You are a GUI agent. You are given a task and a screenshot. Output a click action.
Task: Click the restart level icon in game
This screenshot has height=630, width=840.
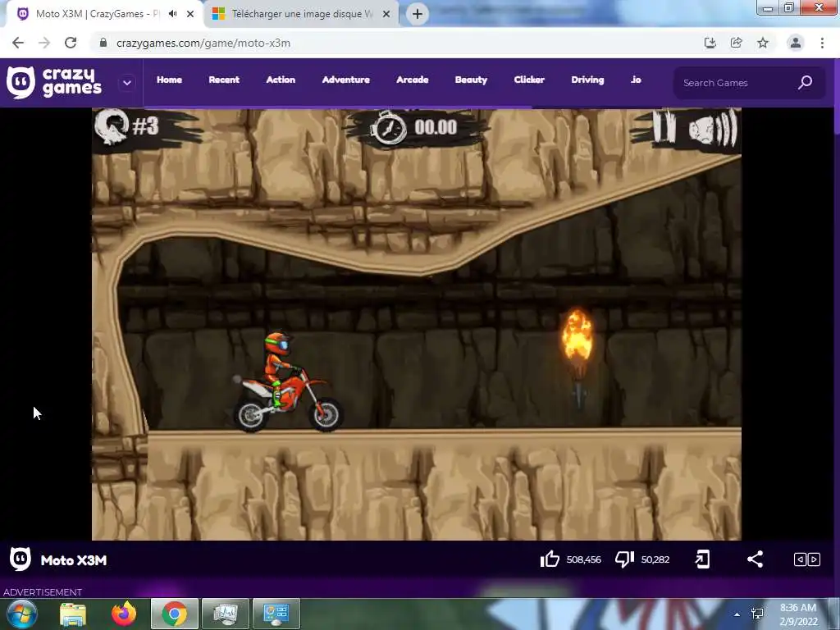[x=112, y=126]
